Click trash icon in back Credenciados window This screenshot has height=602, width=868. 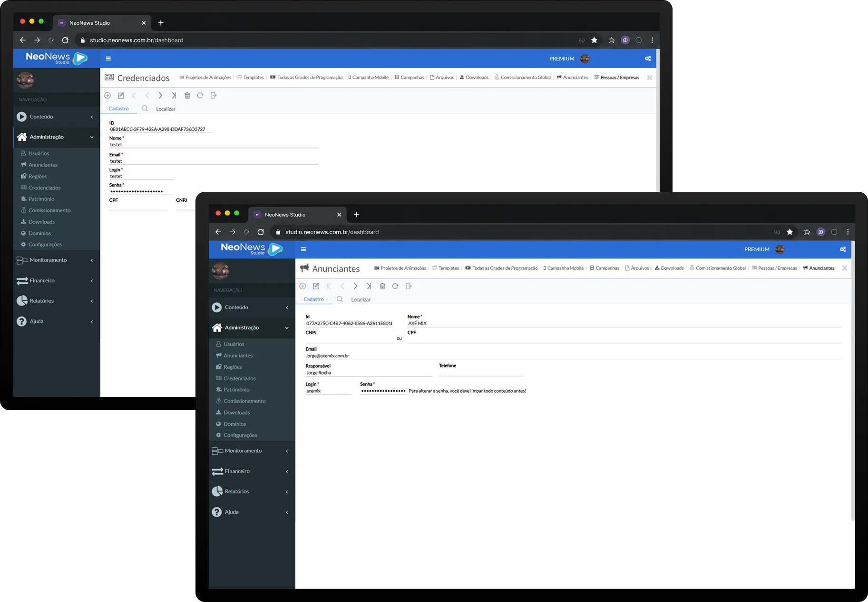(187, 95)
